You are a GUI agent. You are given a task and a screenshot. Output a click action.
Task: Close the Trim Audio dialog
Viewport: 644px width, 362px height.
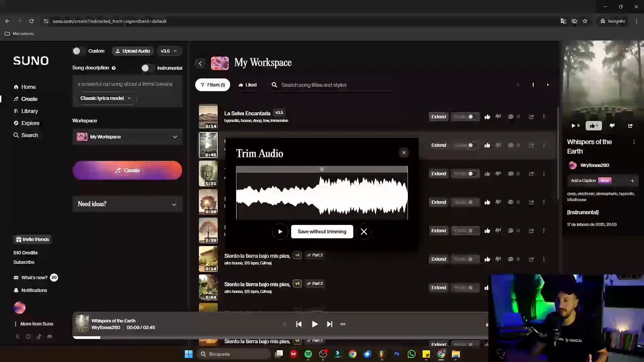(404, 153)
